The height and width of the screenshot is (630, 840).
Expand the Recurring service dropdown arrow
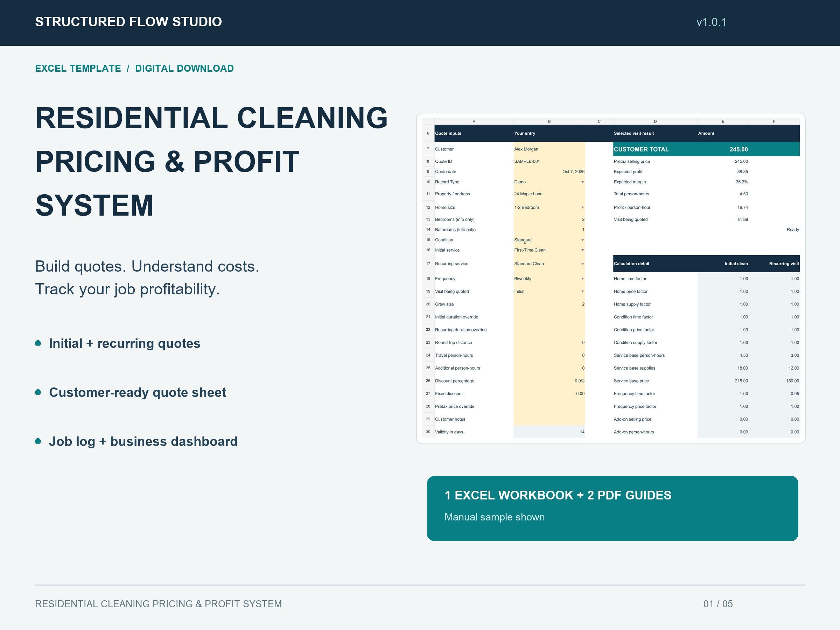[582, 264]
